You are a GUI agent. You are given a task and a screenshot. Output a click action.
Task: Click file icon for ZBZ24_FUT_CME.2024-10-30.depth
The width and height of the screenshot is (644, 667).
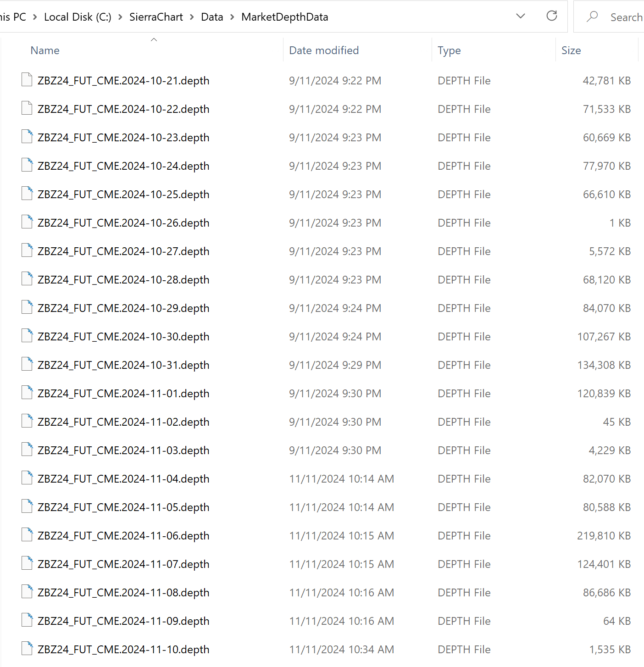(x=27, y=336)
